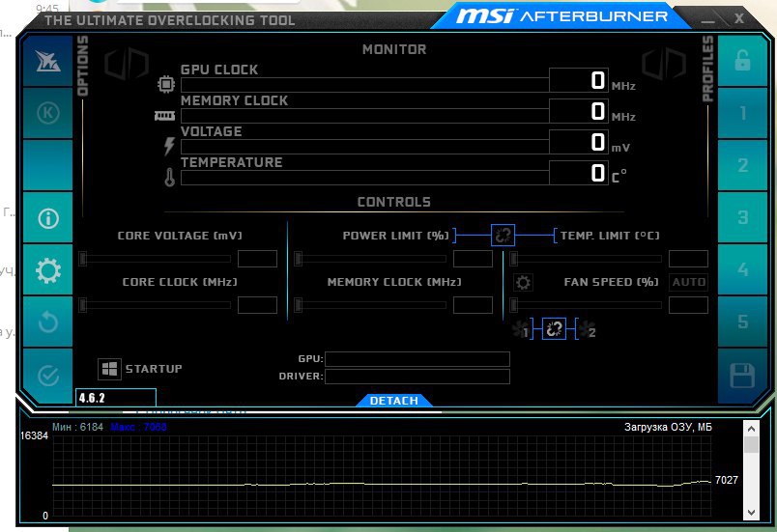Save profile with the floppy disk icon
Screen dimensions: 777x532
[x=742, y=376]
